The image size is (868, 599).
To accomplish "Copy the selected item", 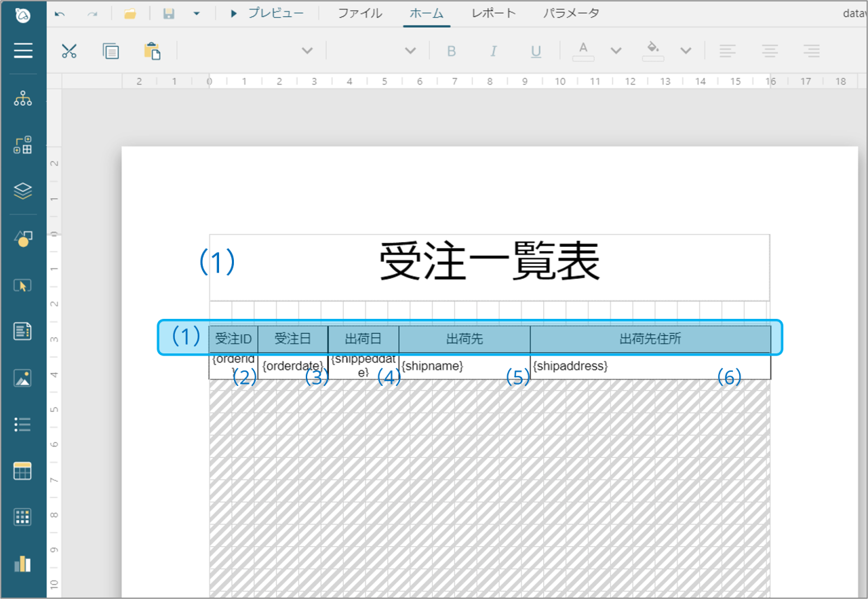I will pyautogui.click(x=111, y=51).
